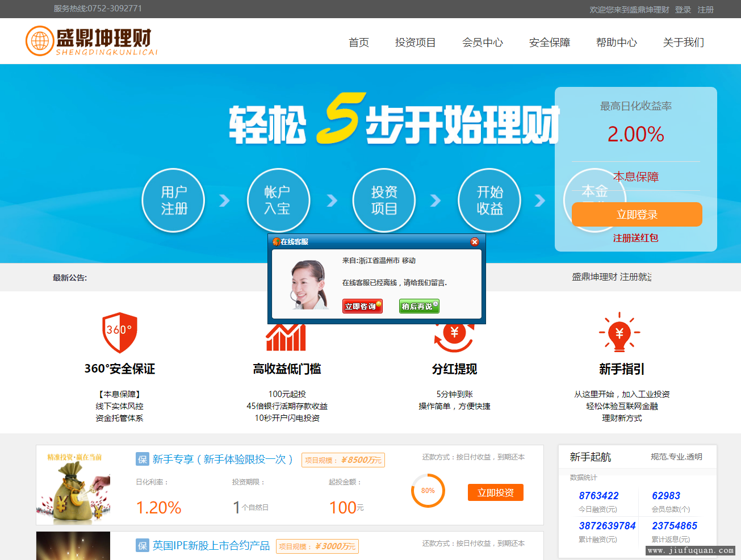Open the 首页 menu item
Screen dimensions: 741x560
tap(359, 43)
